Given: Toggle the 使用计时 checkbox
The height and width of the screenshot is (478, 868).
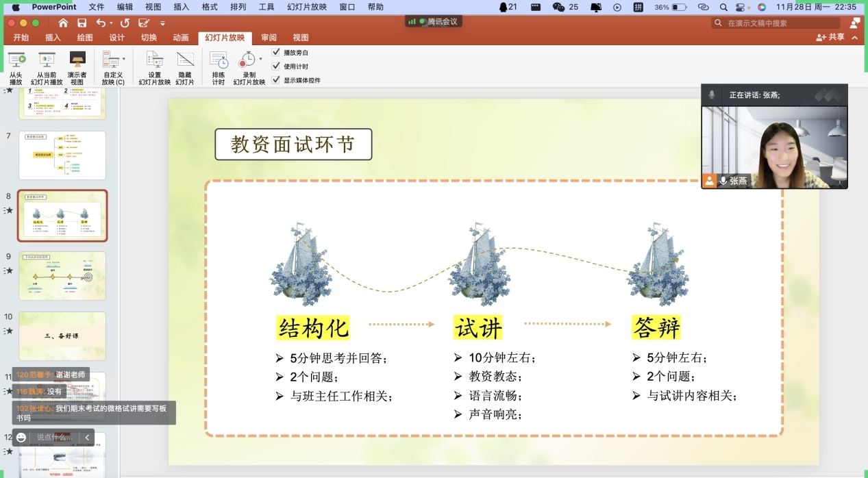Looking at the screenshot, I should (x=276, y=66).
